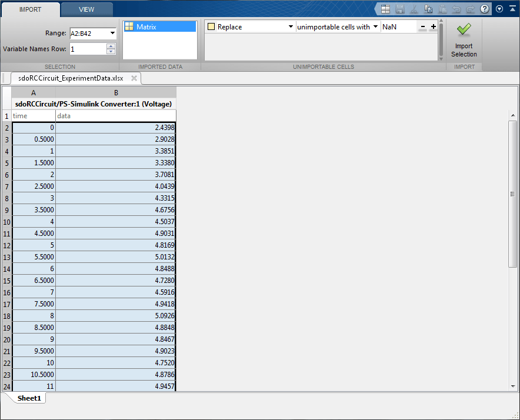Open the circled down-arrow toolstrip options menu
The height and width of the screenshot is (420, 520).
coord(499,9)
